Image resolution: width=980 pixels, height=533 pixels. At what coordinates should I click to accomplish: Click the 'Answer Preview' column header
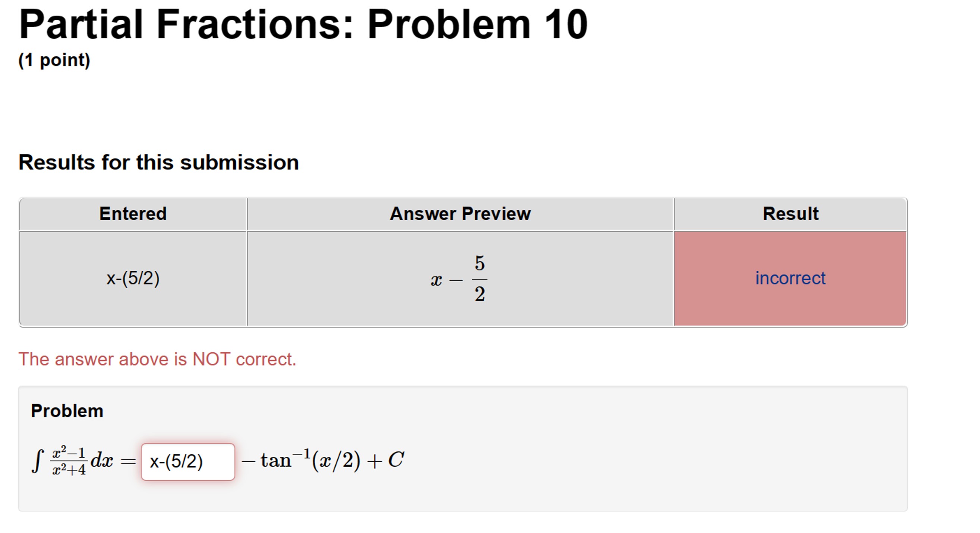[x=460, y=213]
